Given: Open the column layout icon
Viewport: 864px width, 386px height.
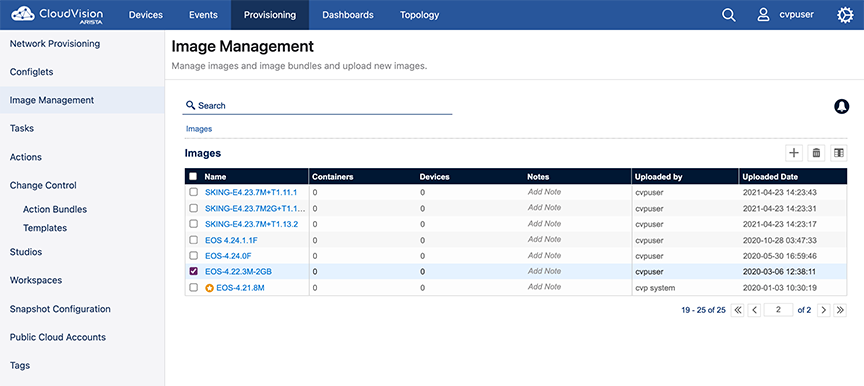Looking at the screenshot, I should 839,153.
